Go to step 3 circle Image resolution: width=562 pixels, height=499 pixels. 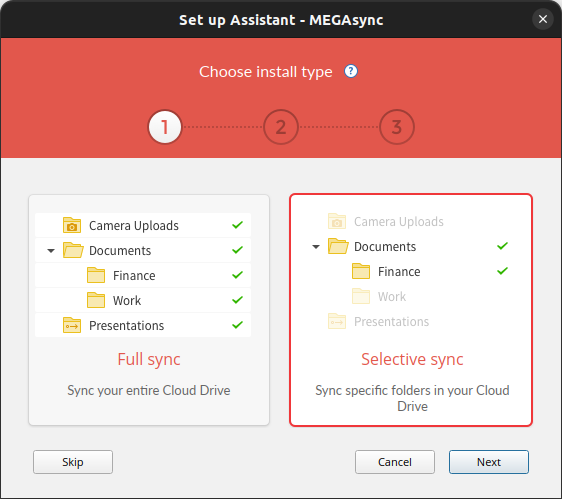(x=396, y=127)
